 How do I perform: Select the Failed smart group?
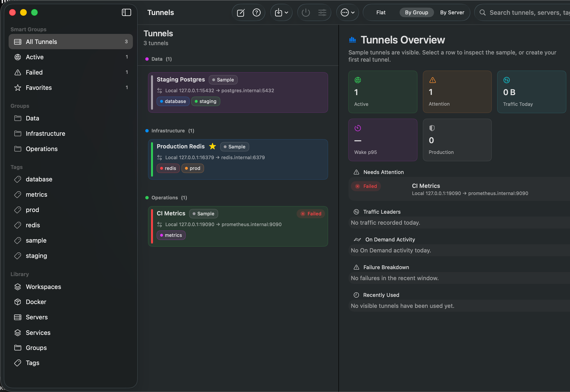tap(71, 72)
